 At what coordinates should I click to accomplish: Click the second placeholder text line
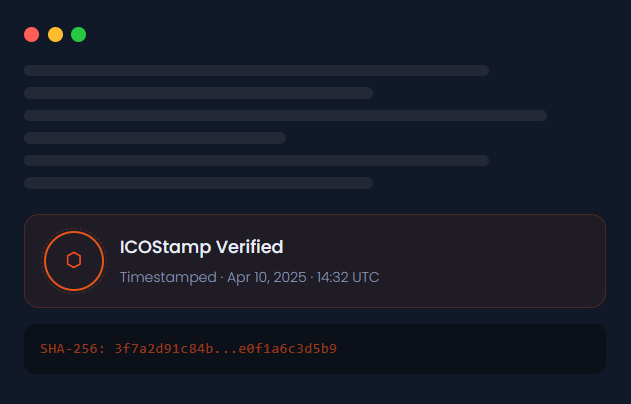[198, 93]
